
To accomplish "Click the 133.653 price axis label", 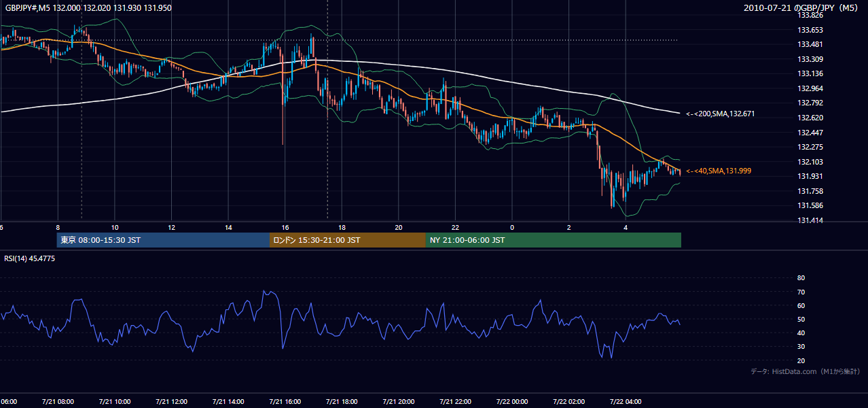I will [x=810, y=30].
